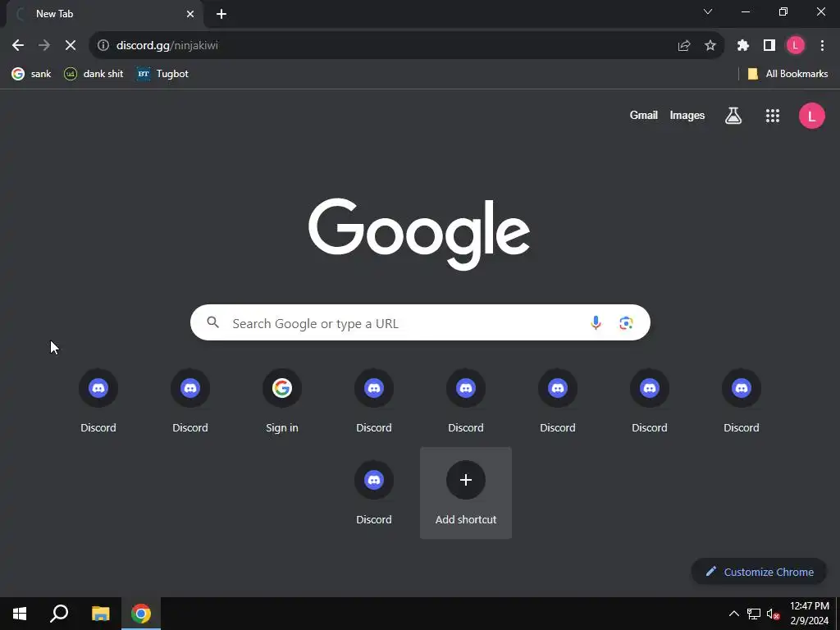840x630 pixels.
Task: Open the dank shit bookmark
Action: pos(94,74)
